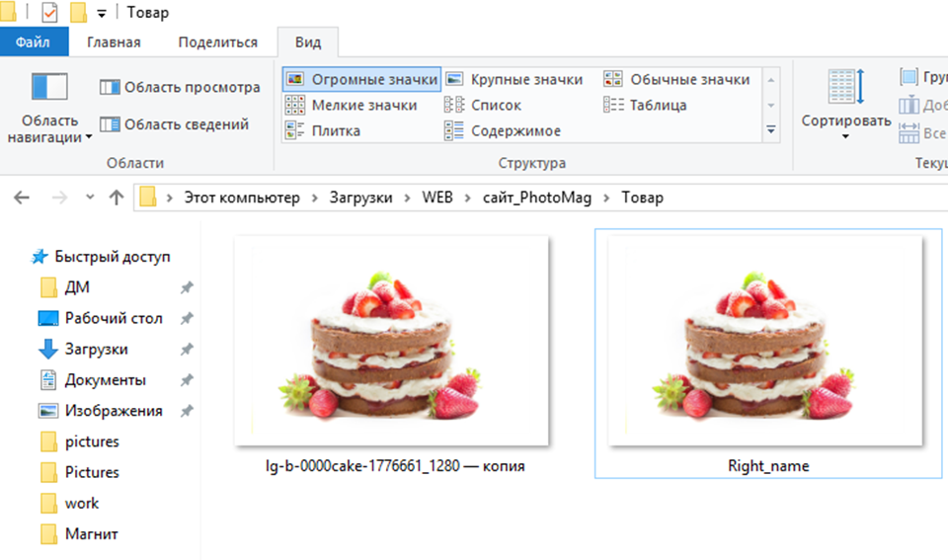Open Customize Quick Access Toolbar dropdown

[x=102, y=13]
